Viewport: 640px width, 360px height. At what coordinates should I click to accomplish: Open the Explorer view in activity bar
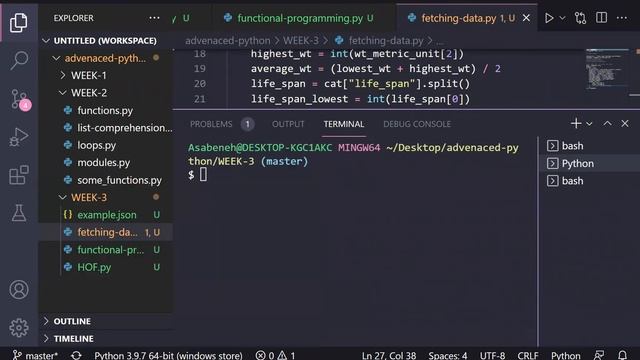(19, 22)
